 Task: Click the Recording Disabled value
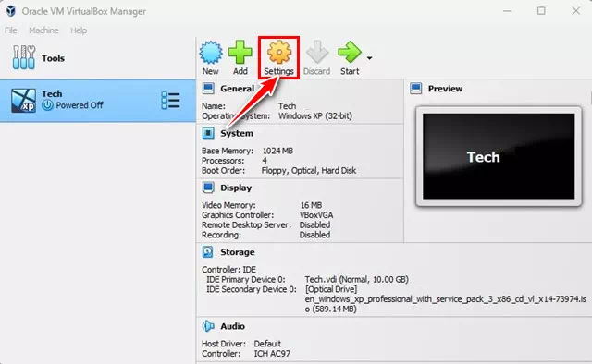pos(314,235)
